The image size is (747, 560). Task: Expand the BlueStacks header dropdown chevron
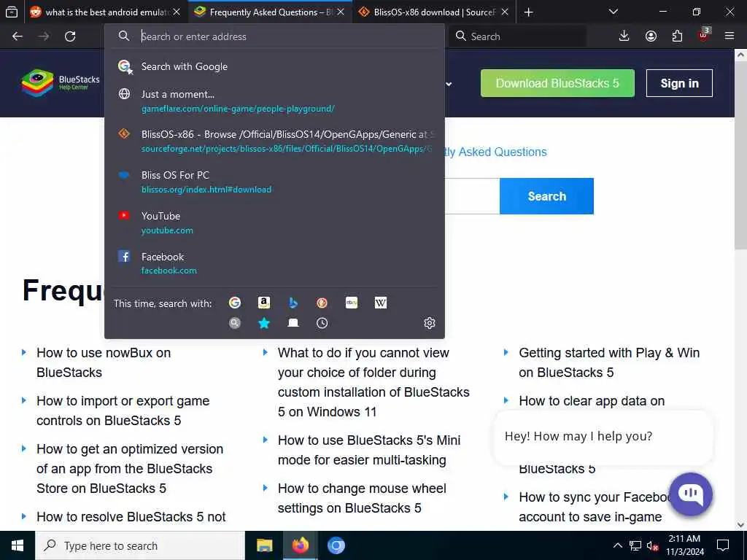(x=449, y=84)
